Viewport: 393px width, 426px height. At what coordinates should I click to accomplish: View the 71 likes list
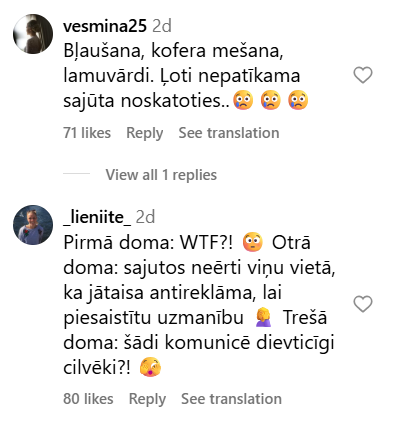coord(87,133)
